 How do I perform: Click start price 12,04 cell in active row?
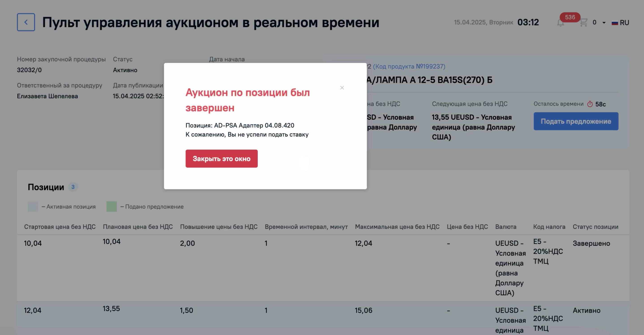click(32, 311)
